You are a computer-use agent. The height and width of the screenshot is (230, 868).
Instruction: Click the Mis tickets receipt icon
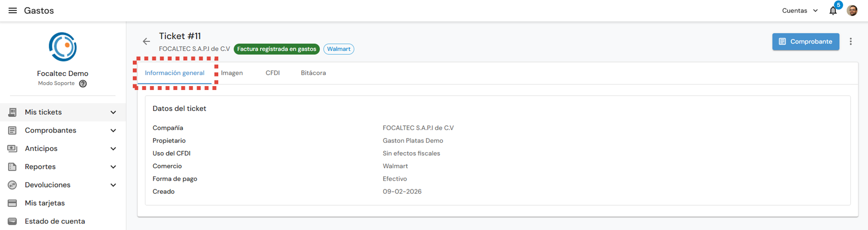12,112
